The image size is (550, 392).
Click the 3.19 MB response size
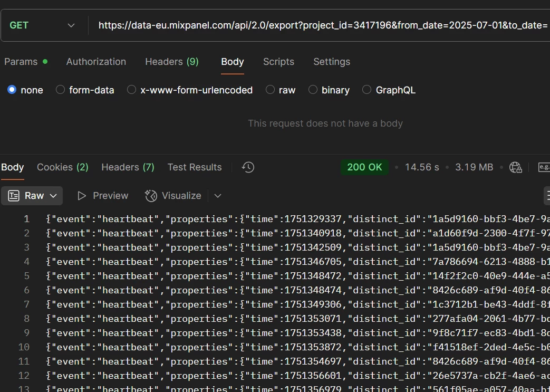[474, 167]
